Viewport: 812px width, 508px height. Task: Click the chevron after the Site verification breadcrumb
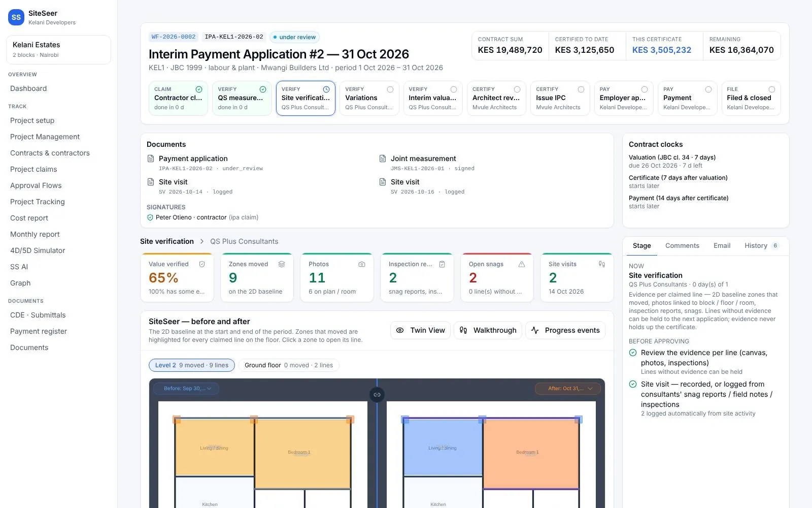click(x=202, y=241)
